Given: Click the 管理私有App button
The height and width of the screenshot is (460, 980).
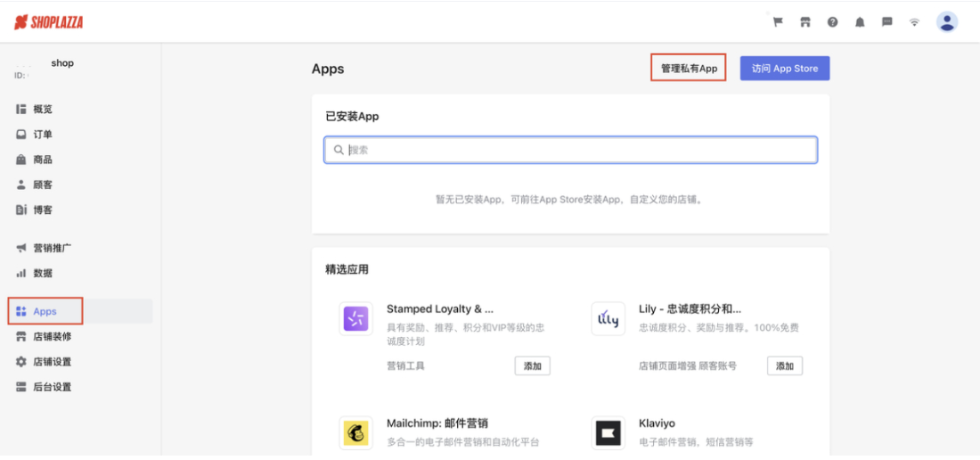Looking at the screenshot, I should coord(689,69).
